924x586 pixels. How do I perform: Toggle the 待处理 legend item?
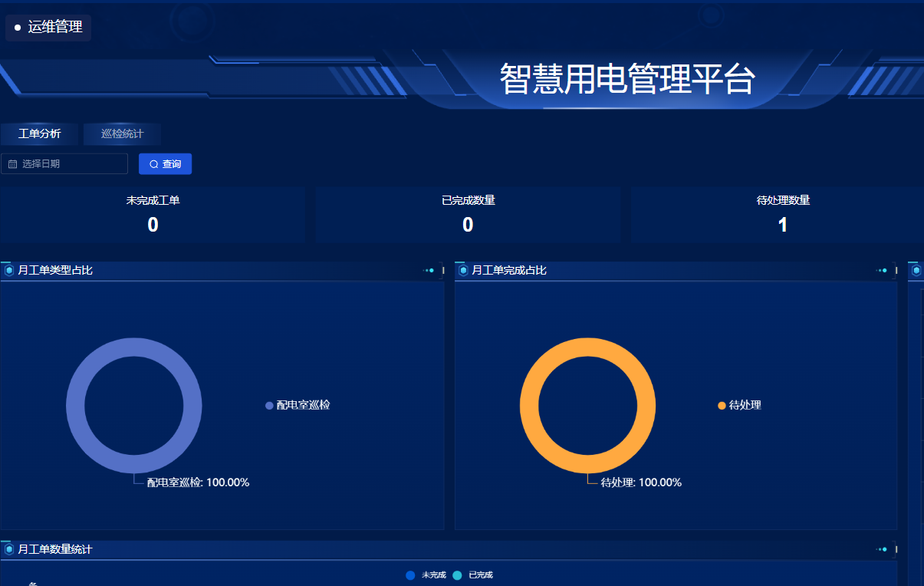click(x=740, y=405)
